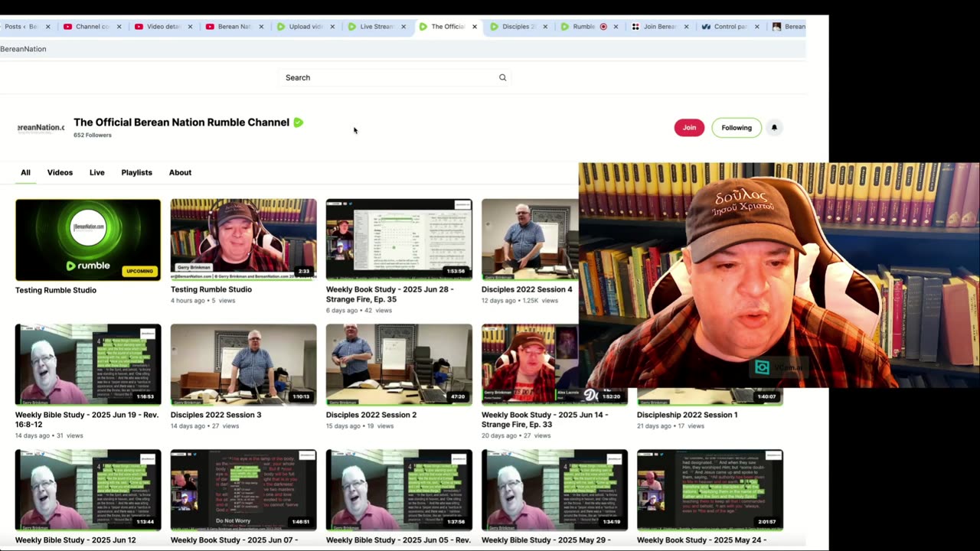Click "Disciples 2022 Session 2" title link
The image size is (980, 551).
pos(371,415)
